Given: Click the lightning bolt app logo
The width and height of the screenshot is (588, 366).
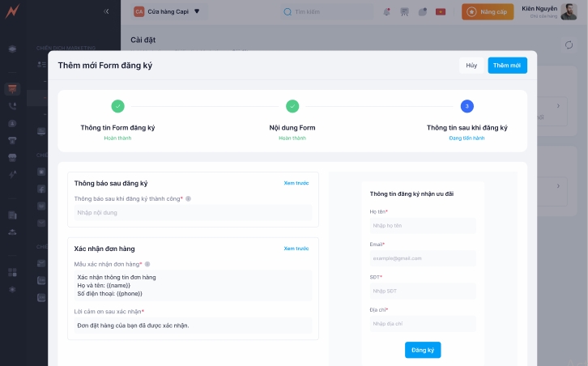Looking at the screenshot, I should click(x=12, y=12).
